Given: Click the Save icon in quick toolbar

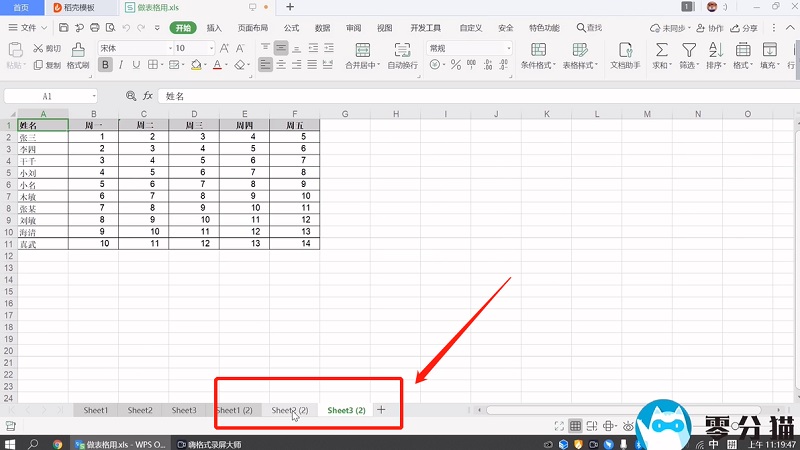Looking at the screenshot, I should (65, 28).
